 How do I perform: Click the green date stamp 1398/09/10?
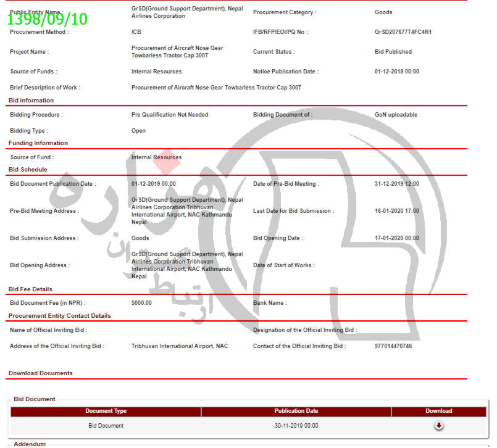click(x=47, y=19)
